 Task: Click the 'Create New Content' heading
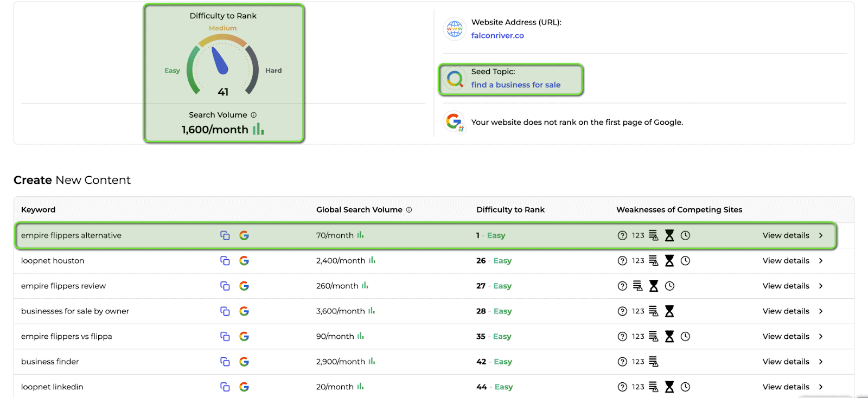[72, 180]
